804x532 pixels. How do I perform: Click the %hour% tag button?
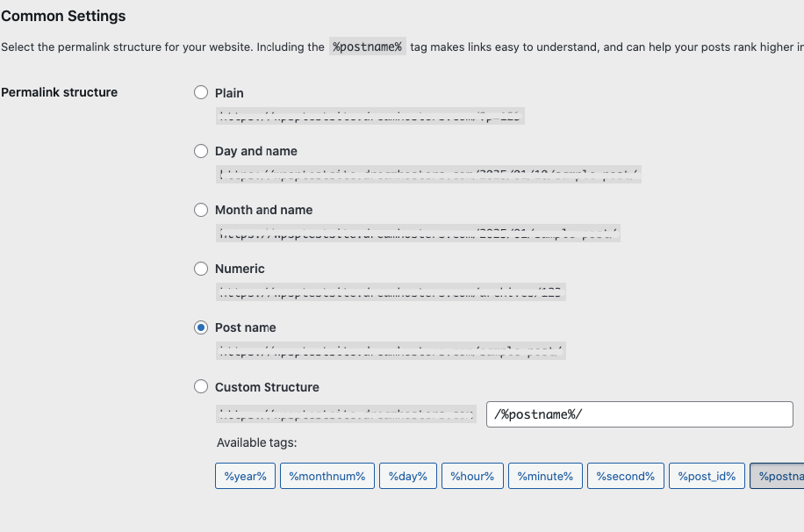[x=472, y=476]
